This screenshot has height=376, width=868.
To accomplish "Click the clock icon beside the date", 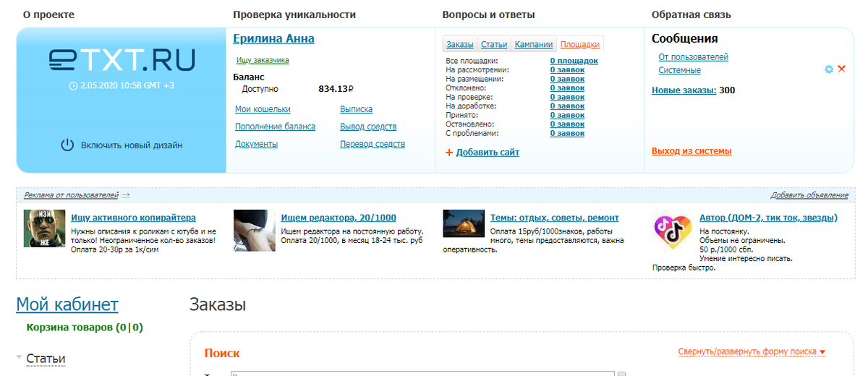I will coord(73,85).
